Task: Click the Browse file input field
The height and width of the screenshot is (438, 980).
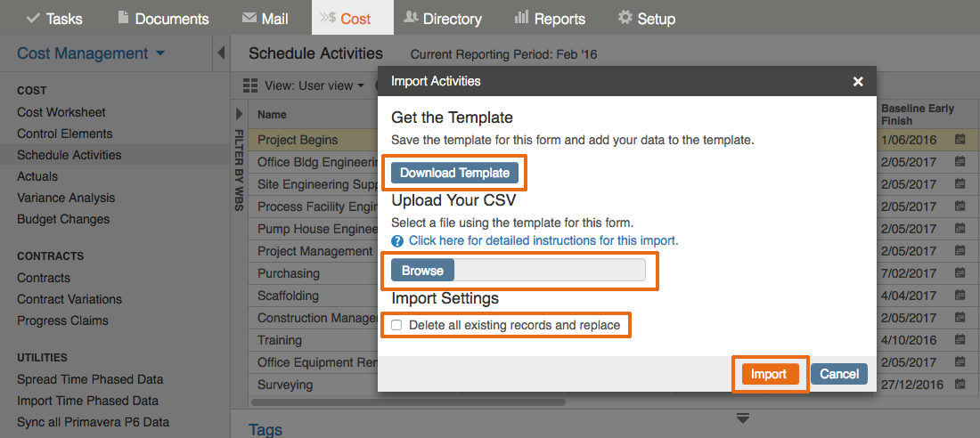Action: 519,271
